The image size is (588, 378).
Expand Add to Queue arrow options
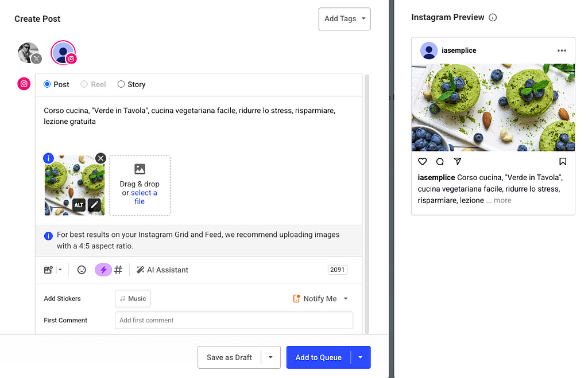(x=361, y=357)
